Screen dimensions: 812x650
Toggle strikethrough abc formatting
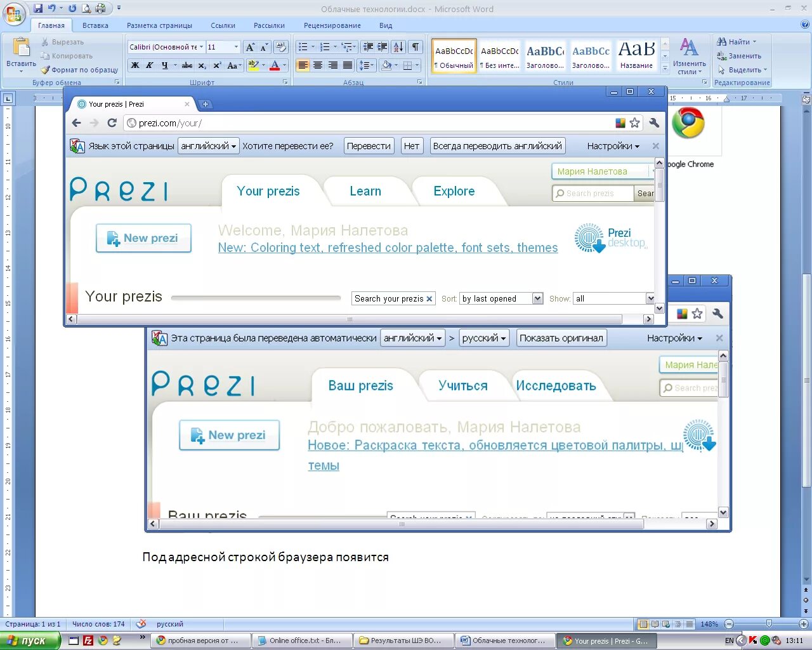point(187,65)
